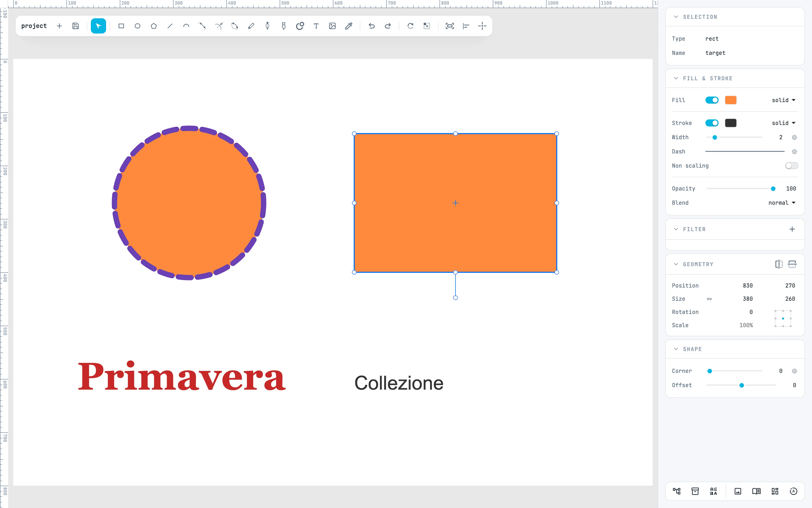Select the Eyedropper tool
812x508 pixels.
point(349,26)
